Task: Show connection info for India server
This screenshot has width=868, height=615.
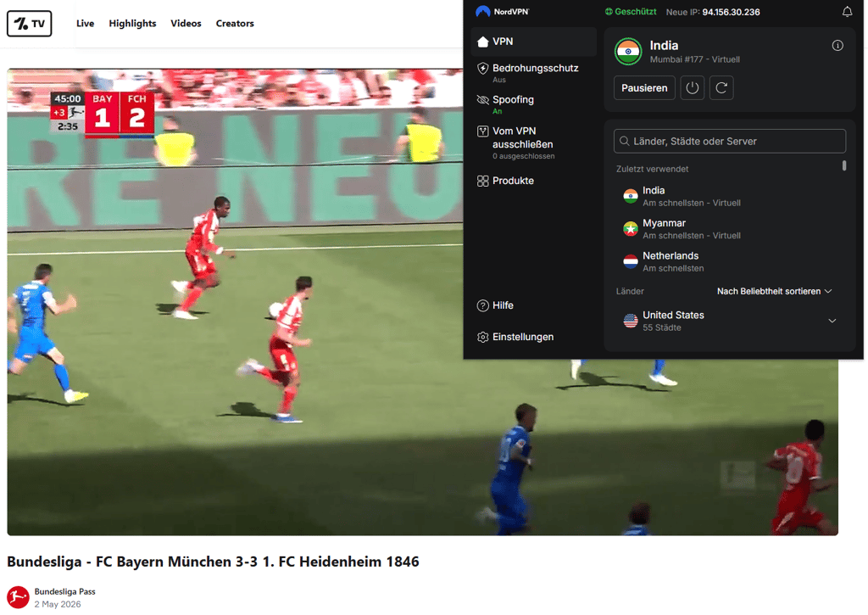Action: coord(837,46)
